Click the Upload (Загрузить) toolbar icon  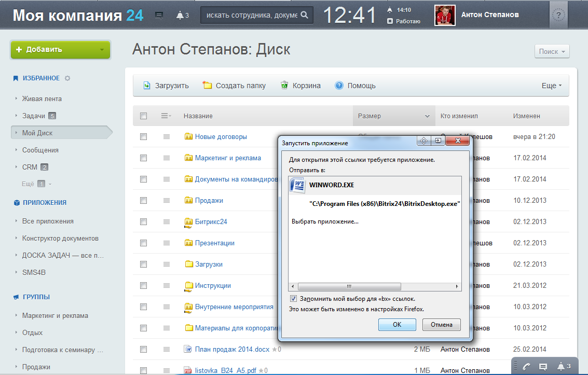[147, 86]
